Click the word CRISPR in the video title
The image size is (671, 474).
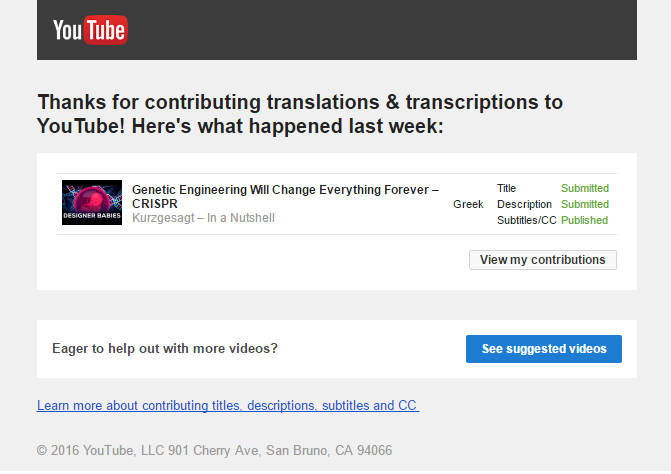154,204
